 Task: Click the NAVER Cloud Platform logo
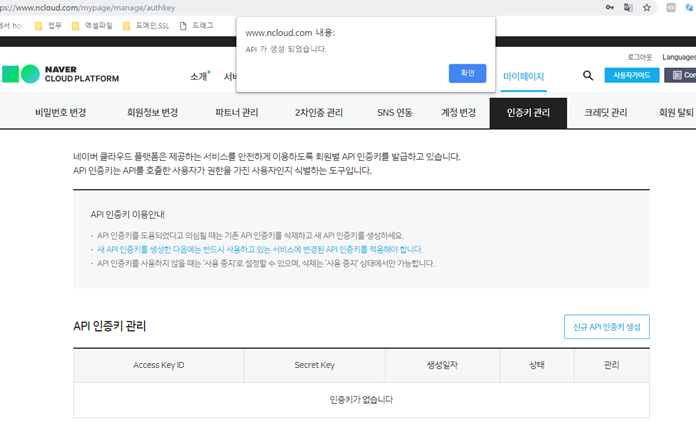click(60, 75)
